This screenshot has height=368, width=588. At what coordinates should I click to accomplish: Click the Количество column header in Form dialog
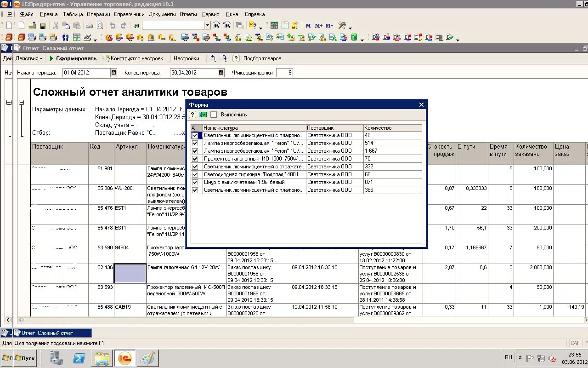point(392,128)
